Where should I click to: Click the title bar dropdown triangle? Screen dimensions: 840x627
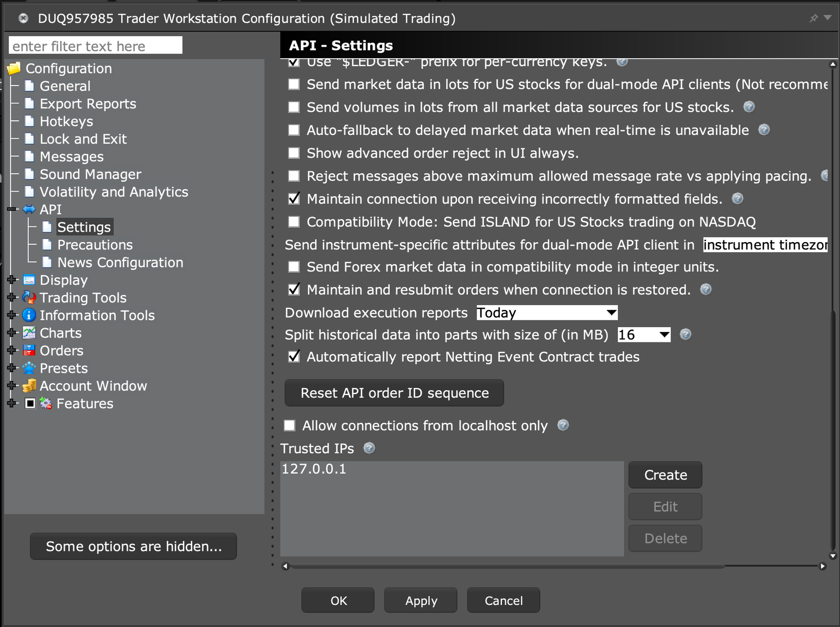[x=828, y=18]
